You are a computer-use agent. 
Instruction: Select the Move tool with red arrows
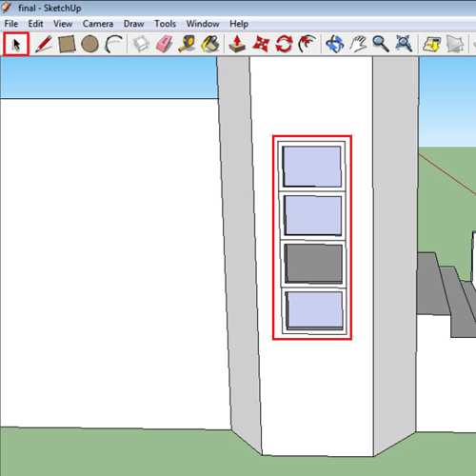[261, 44]
